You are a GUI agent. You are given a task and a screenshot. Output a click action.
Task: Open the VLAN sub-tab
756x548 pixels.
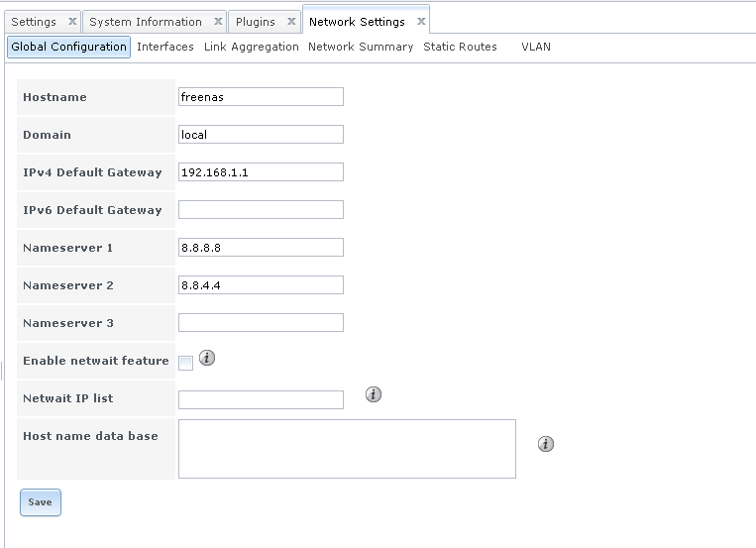(x=536, y=47)
